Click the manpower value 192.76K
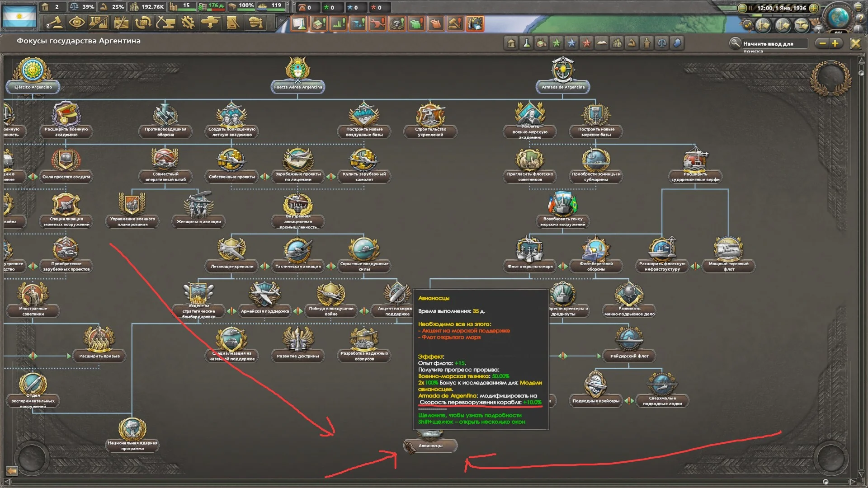Screen dimensions: 868x488 click(152, 7)
